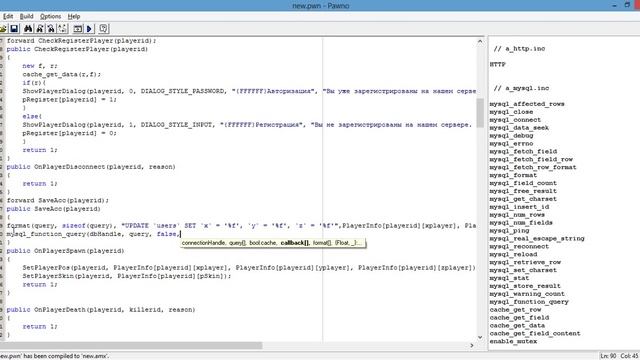Select mysql_reconnect in the function list
640x360 pixels.
pyautogui.click(x=519, y=247)
